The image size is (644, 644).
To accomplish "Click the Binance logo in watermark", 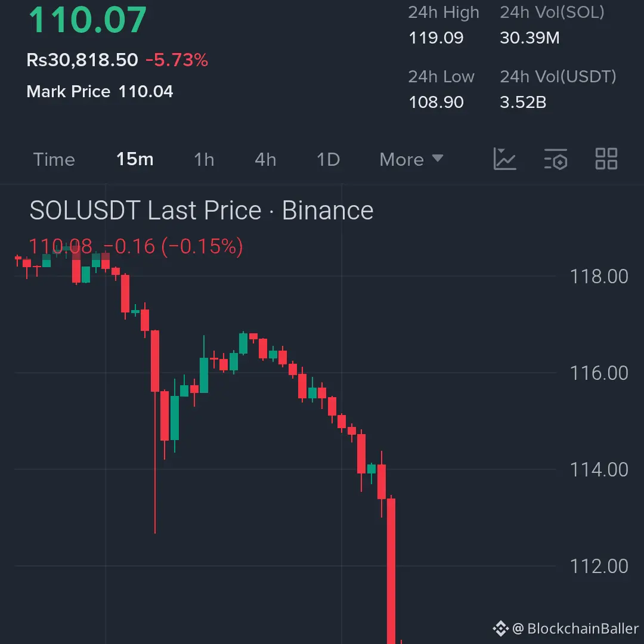I will pos(501,629).
